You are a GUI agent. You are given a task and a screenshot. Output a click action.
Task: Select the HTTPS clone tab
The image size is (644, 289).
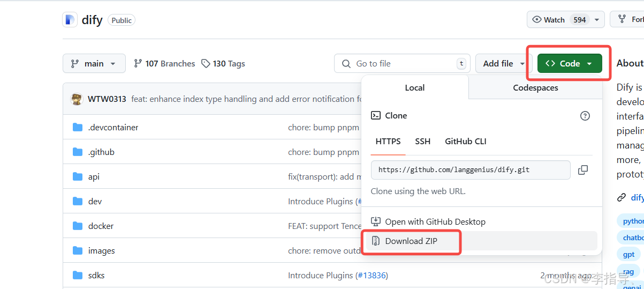[x=388, y=142]
